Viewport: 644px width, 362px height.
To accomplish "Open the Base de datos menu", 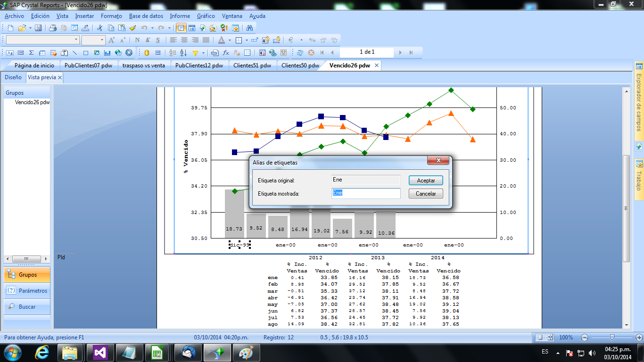I will tap(146, 16).
